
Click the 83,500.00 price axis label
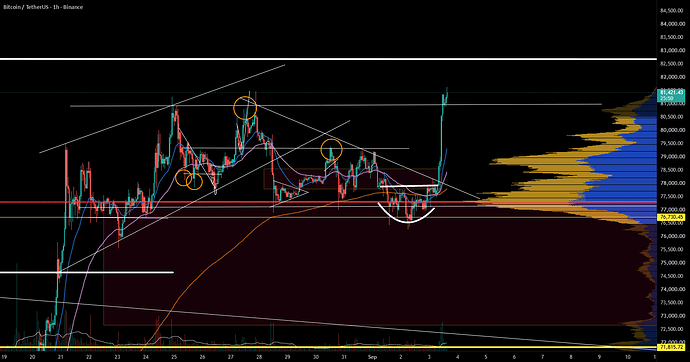pos(673,37)
